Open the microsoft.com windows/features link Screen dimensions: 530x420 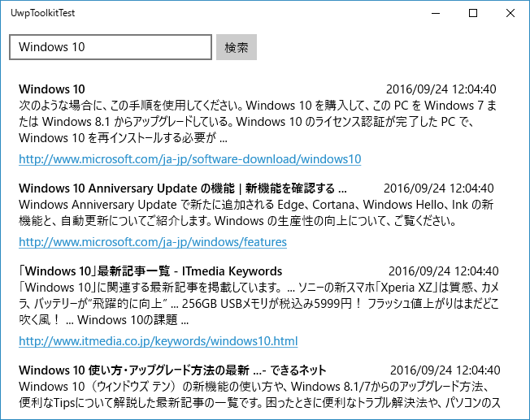pyautogui.click(x=153, y=242)
